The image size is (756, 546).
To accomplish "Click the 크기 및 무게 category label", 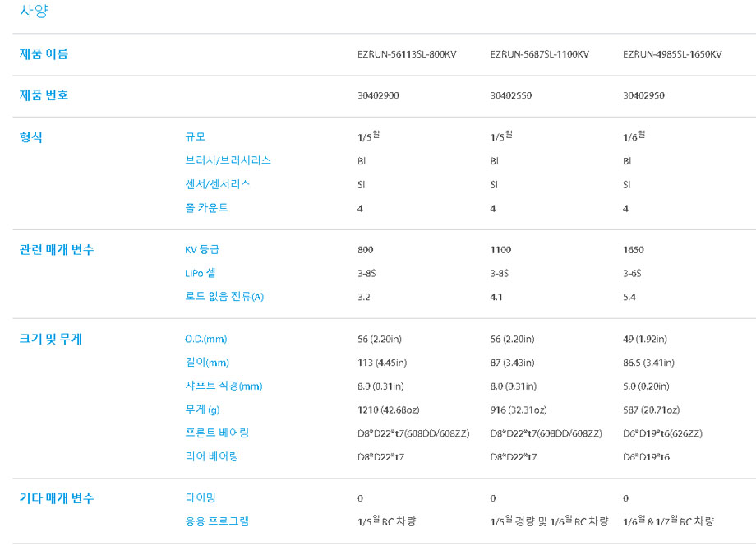I will point(51,339).
